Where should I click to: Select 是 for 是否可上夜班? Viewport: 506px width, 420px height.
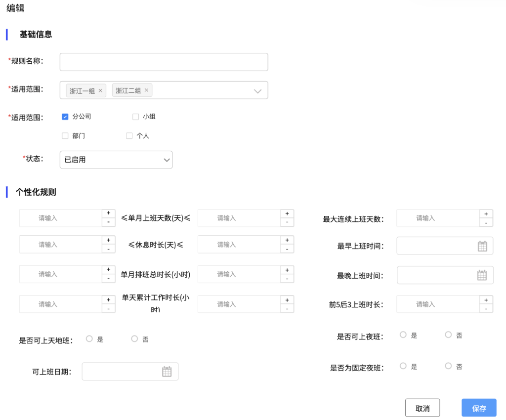pyautogui.click(x=403, y=335)
